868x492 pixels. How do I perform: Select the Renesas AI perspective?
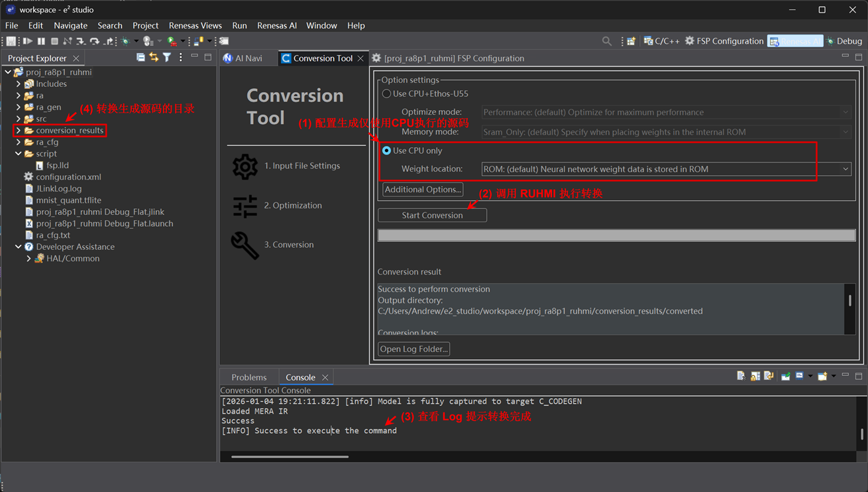click(795, 41)
